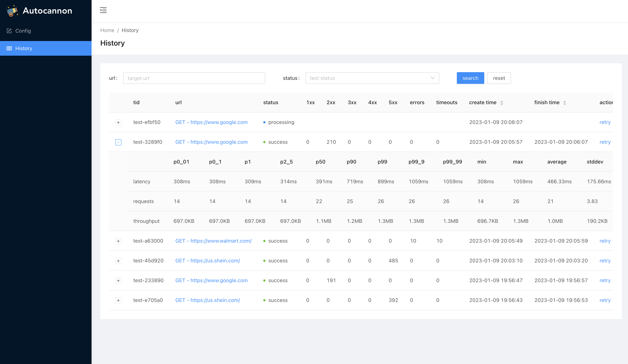Click the tid column header

[136, 102]
